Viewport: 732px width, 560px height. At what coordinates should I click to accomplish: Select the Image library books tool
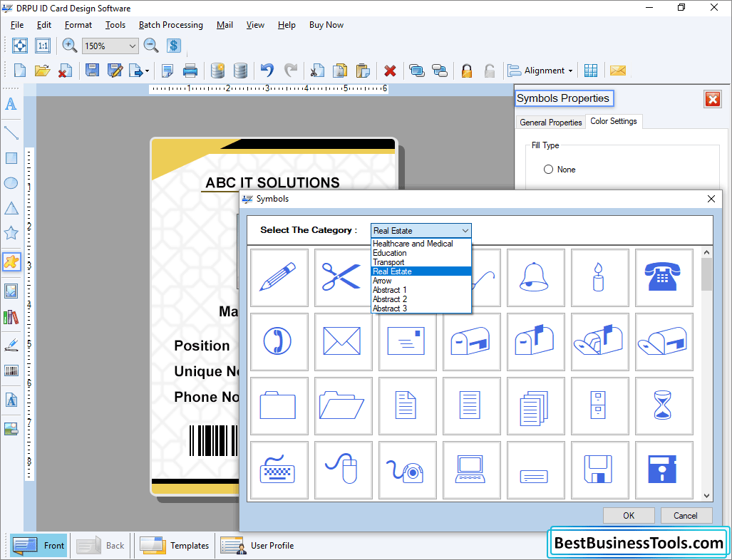[11, 318]
